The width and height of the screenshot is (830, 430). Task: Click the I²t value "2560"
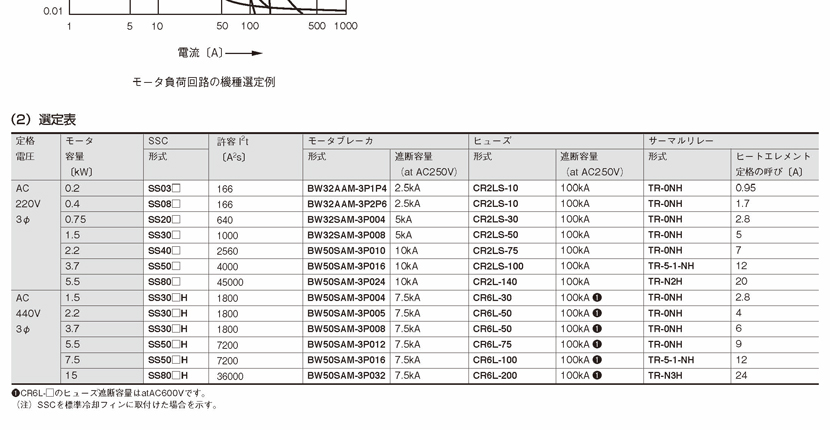227,252
